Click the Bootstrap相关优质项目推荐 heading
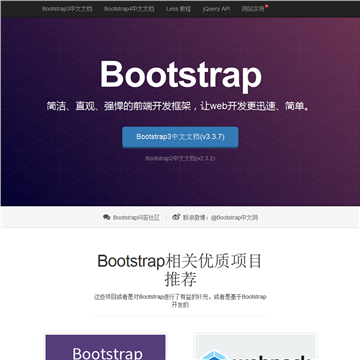The image size is (360, 360). click(180, 270)
